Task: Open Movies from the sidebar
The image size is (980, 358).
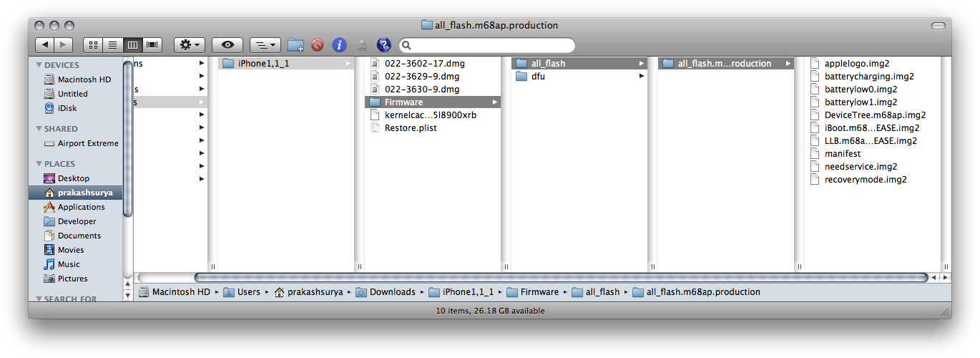Action: 63,250
